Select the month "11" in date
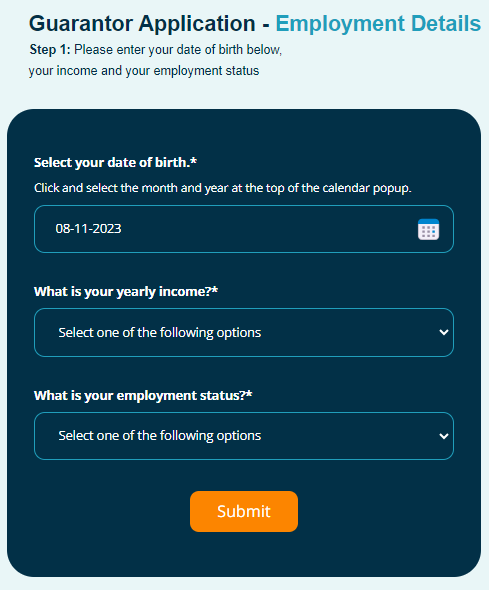 [x=80, y=229]
